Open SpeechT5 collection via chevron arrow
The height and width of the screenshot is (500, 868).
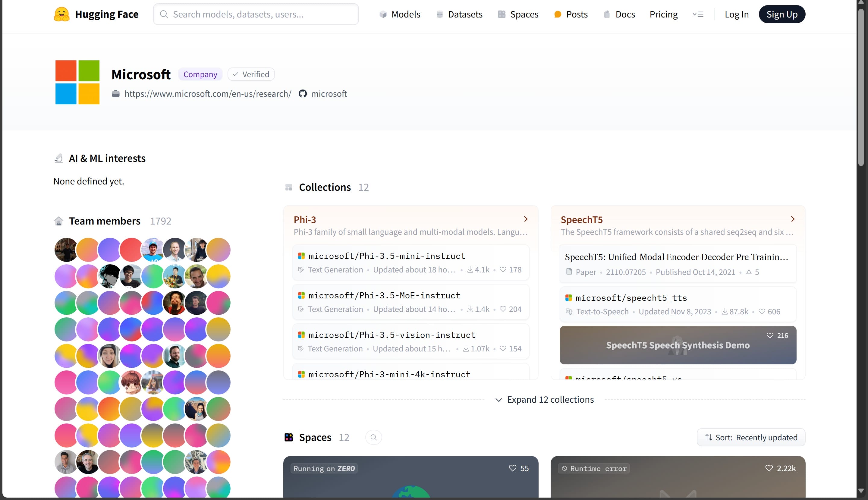coord(792,219)
